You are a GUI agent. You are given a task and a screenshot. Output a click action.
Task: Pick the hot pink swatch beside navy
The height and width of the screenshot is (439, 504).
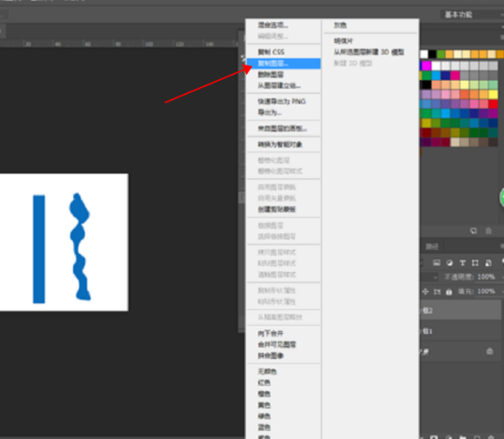[455, 76]
